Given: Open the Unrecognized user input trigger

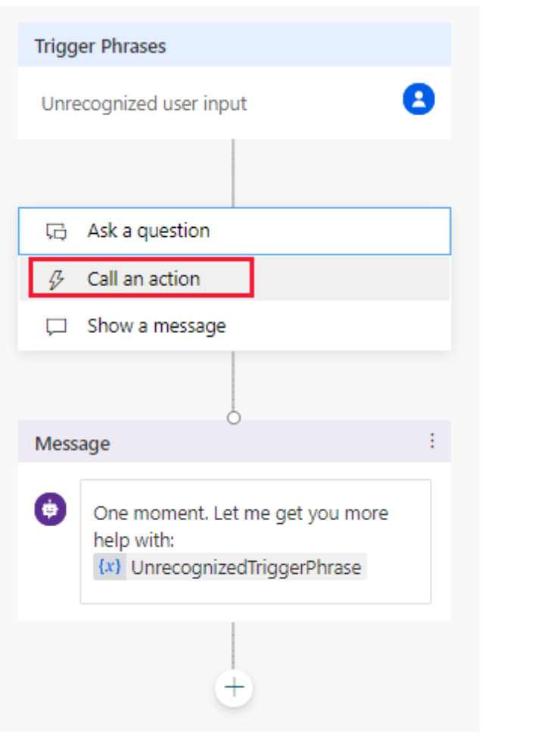Looking at the screenshot, I should tap(144, 103).
